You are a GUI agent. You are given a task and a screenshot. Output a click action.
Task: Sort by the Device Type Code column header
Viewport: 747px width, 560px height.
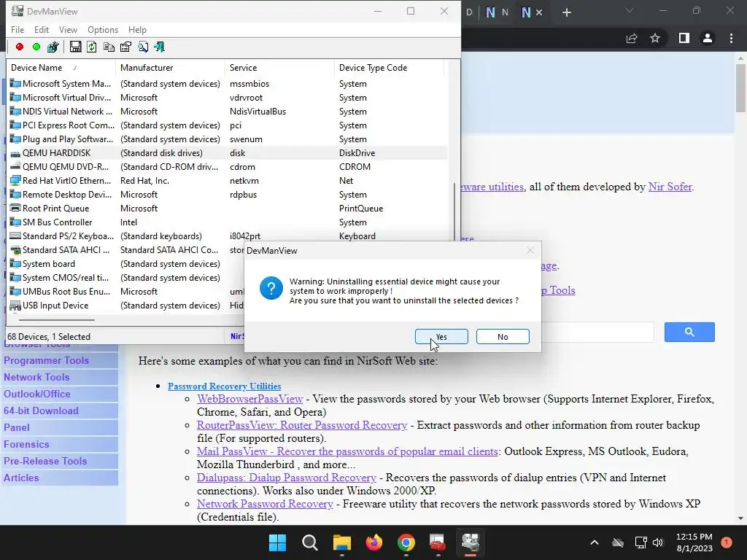(x=390, y=68)
